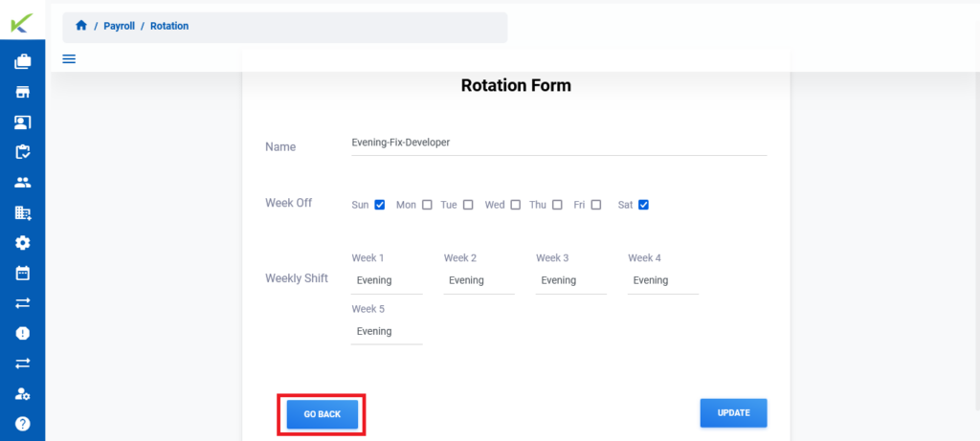980x441 pixels.
Task: Click the Name input field
Action: pos(559,143)
